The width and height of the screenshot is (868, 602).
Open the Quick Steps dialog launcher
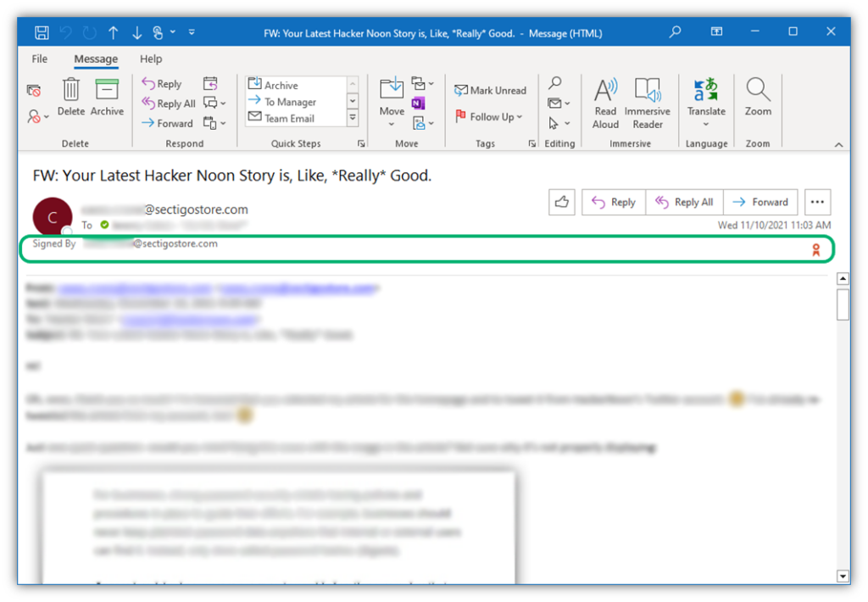coord(361,143)
